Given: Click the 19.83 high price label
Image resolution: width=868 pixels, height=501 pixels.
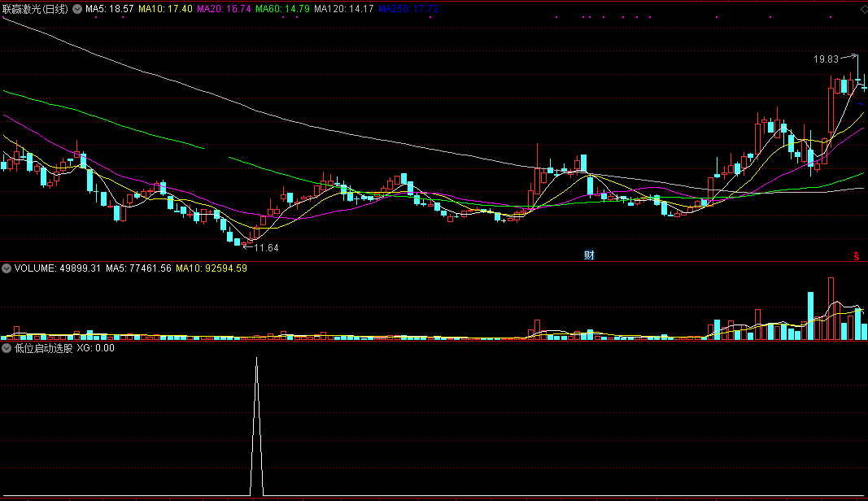Looking at the screenshot, I should tap(826, 59).
